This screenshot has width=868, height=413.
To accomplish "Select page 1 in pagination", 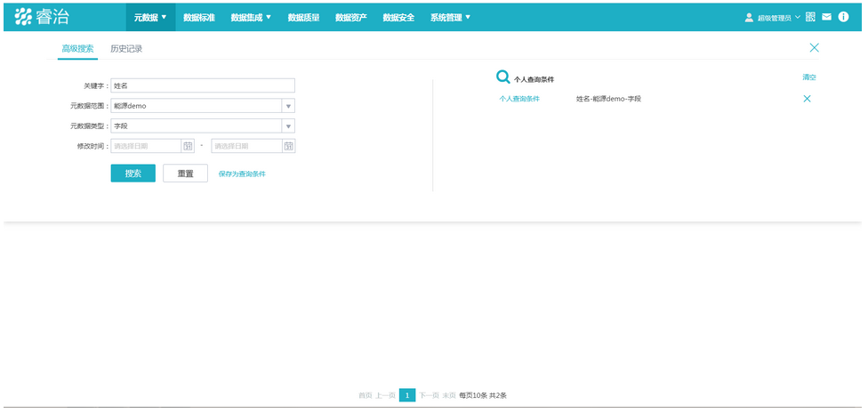I will (x=407, y=395).
